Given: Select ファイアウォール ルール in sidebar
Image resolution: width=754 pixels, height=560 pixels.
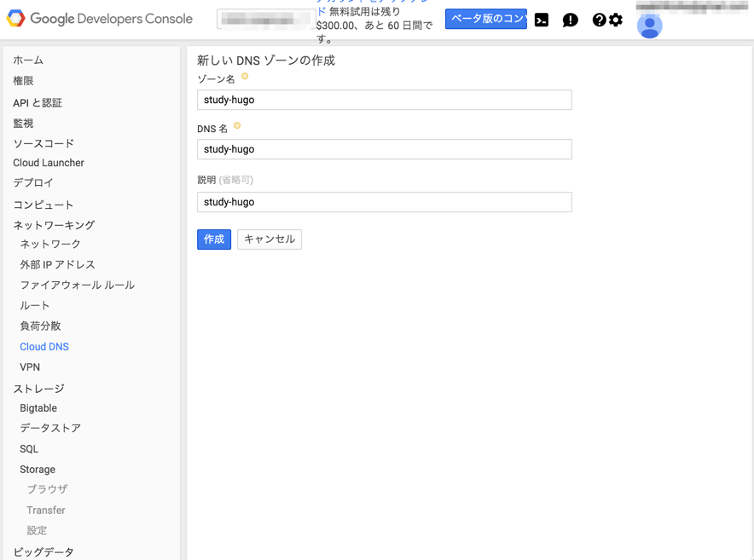Looking at the screenshot, I should (78, 285).
